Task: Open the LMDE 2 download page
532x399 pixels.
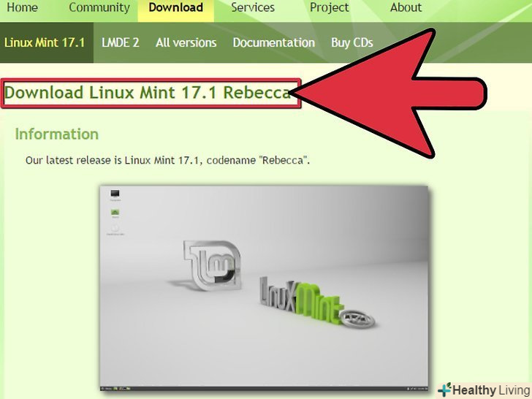Action: [121, 42]
